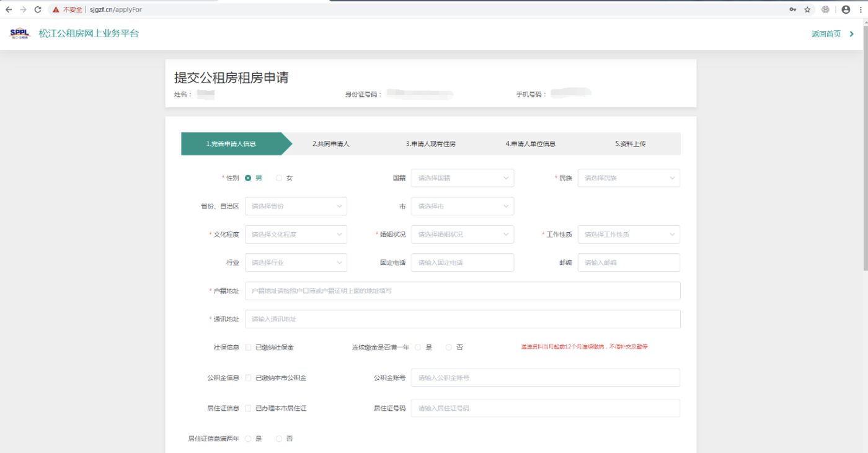Screen dimensions: 868x453
Task: Focus the 户籍地址 address input field
Action: pyautogui.click(x=462, y=291)
